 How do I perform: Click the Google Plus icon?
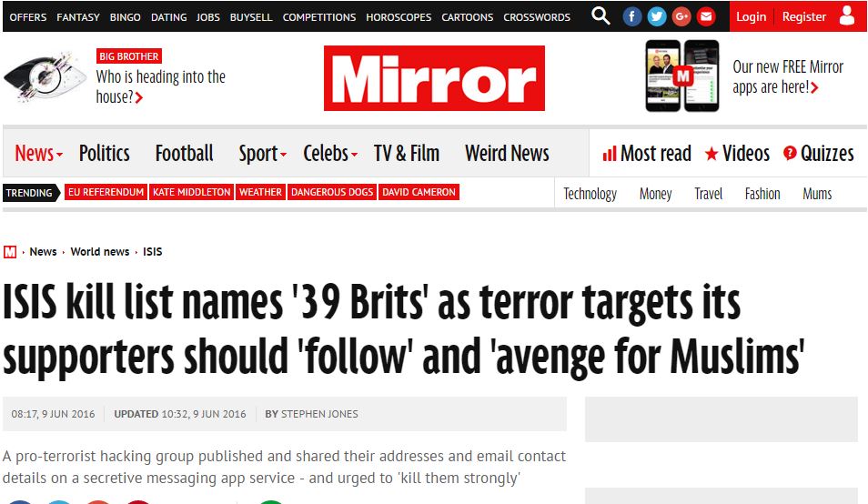coord(681,16)
